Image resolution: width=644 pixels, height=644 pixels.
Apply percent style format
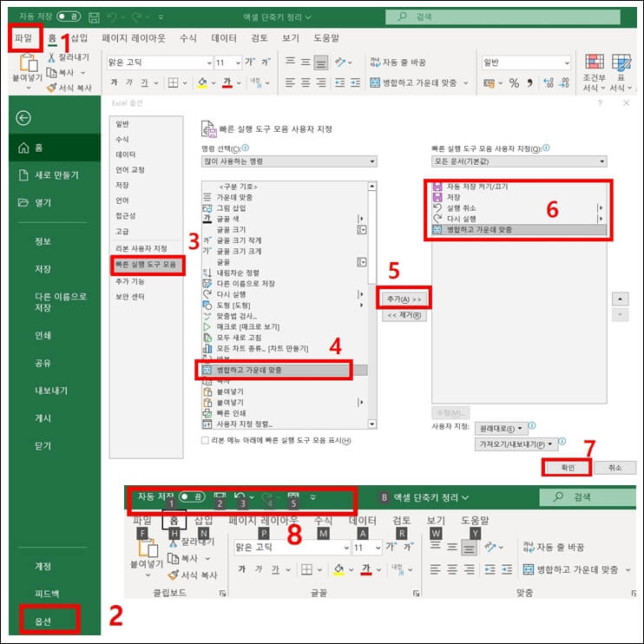click(514, 83)
